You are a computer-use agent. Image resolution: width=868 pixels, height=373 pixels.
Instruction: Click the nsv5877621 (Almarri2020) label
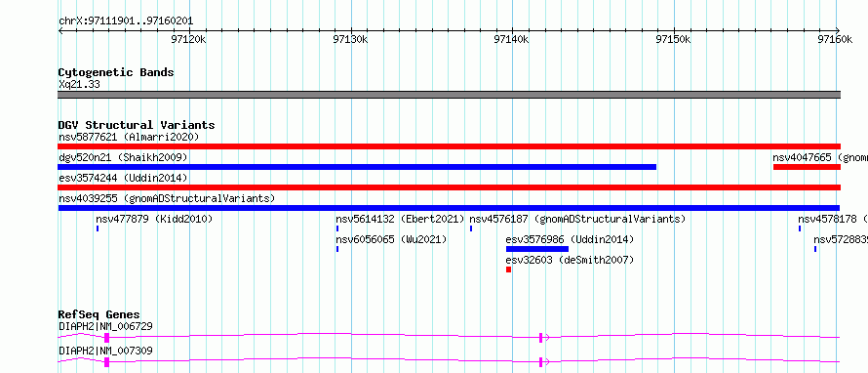[129, 137]
